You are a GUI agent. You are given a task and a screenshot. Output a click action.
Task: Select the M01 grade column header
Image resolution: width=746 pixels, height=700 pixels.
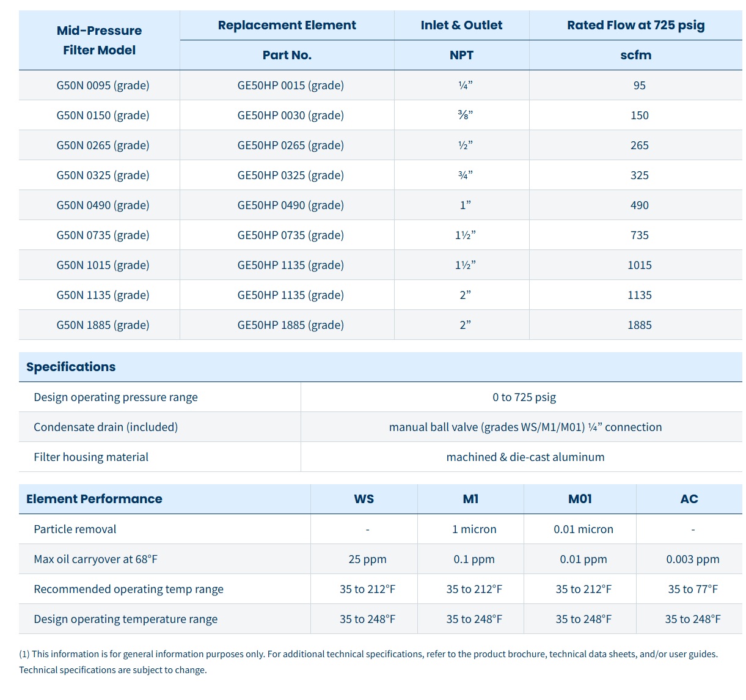pyautogui.click(x=580, y=499)
